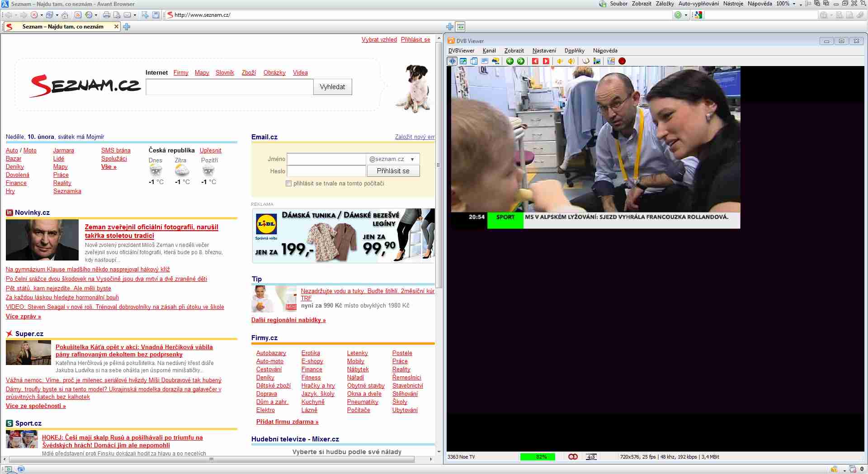Click the Heslo password field

tap(326, 171)
